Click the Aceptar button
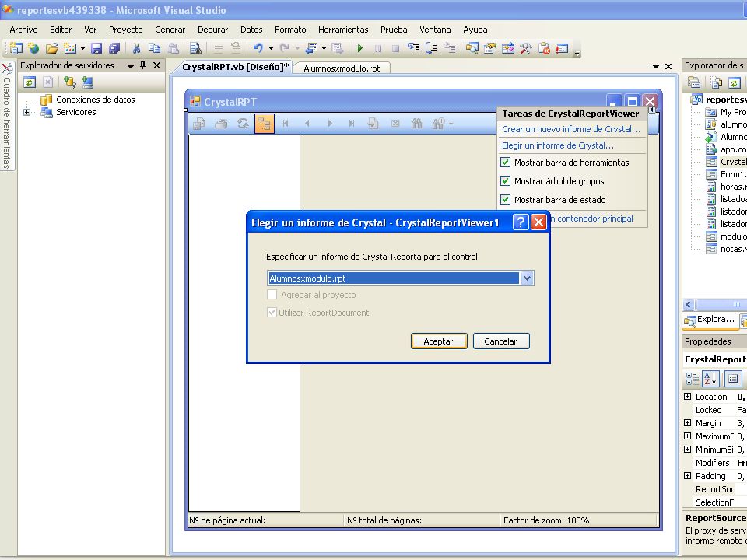The height and width of the screenshot is (560, 747). [x=438, y=341]
